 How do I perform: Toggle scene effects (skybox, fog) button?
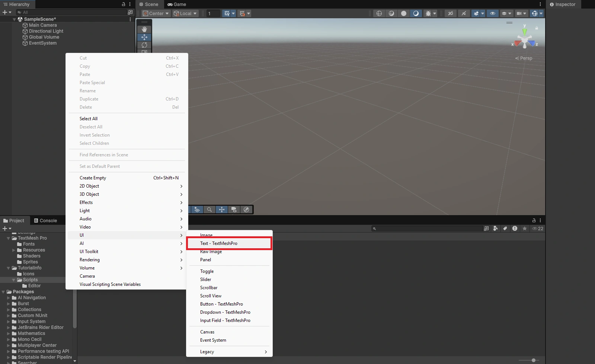tap(476, 13)
